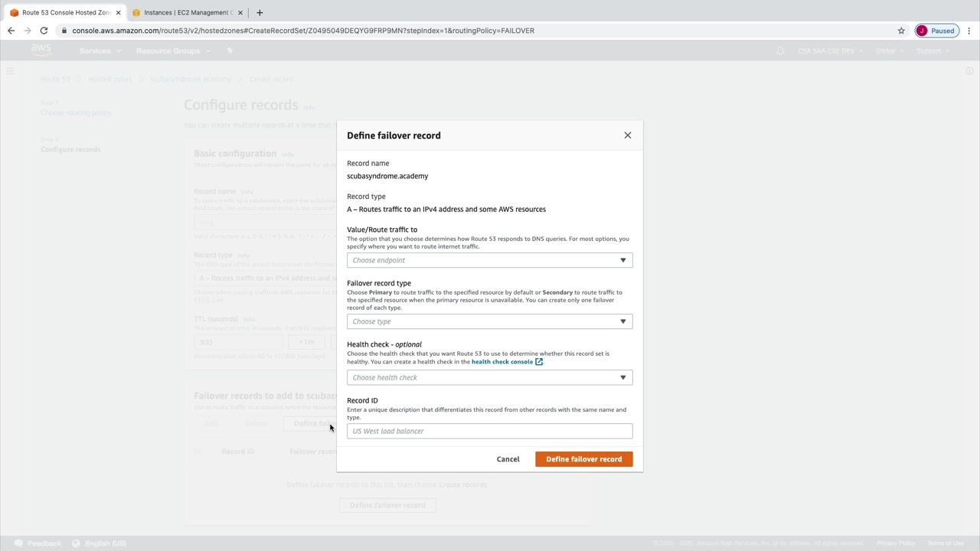Open Info link next to TTL (seconds)

[x=249, y=319]
